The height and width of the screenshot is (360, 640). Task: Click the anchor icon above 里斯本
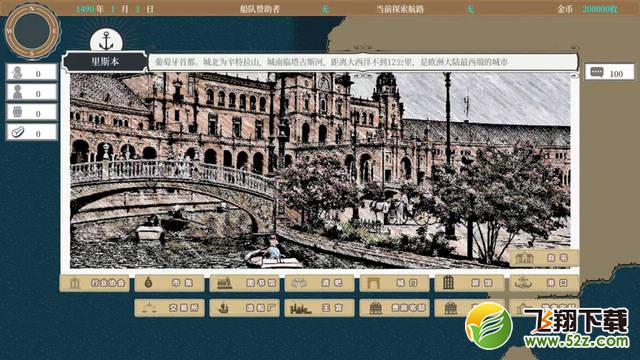107,41
